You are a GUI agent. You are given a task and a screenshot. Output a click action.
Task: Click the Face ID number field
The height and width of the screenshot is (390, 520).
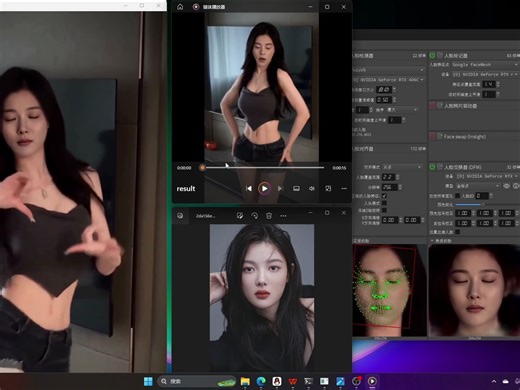[482, 196]
